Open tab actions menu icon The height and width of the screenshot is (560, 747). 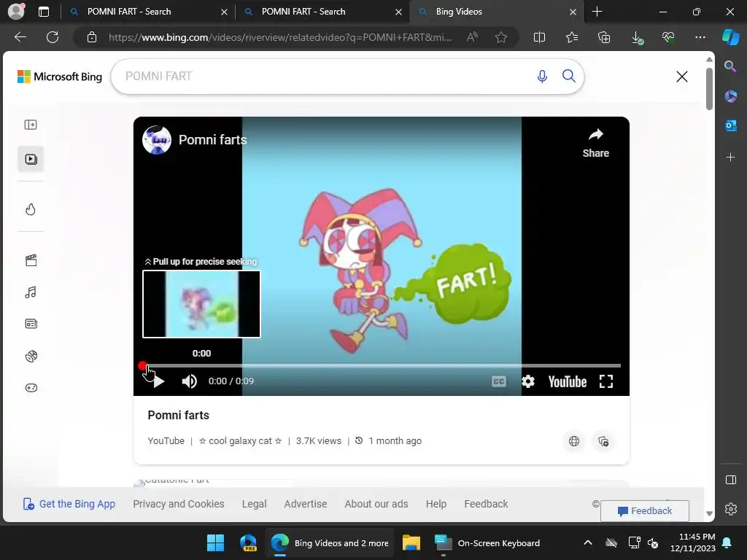point(44,12)
